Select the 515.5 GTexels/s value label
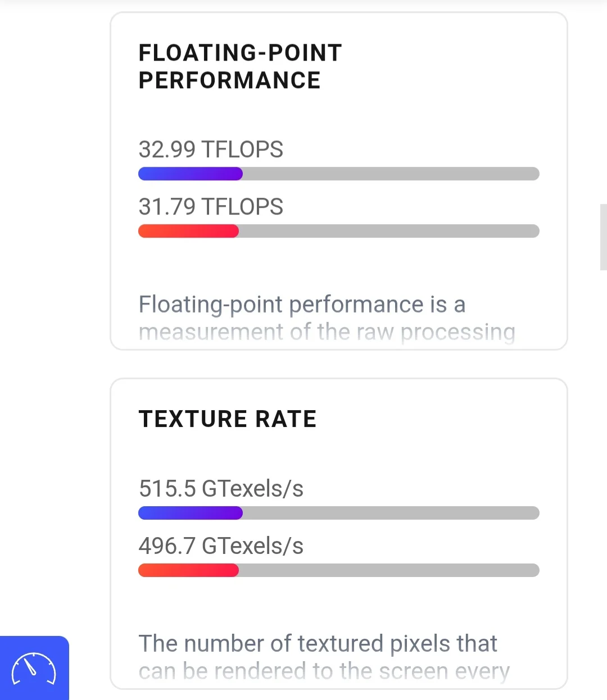 (221, 489)
